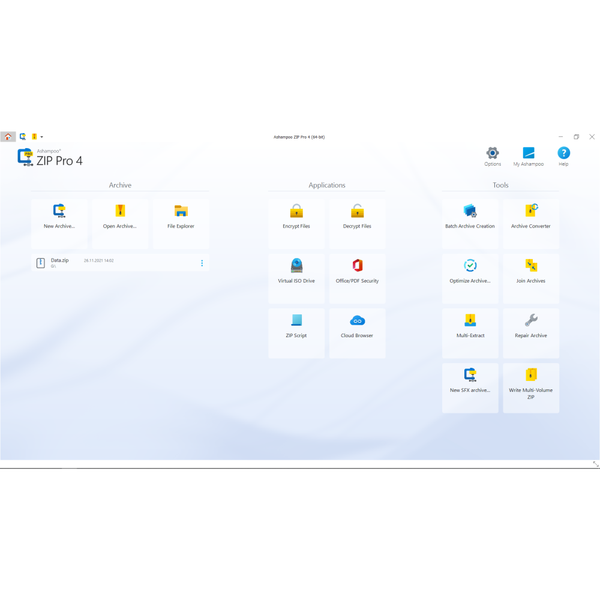Open Help
The width and height of the screenshot is (600, 600).
[x=564, y=156]
